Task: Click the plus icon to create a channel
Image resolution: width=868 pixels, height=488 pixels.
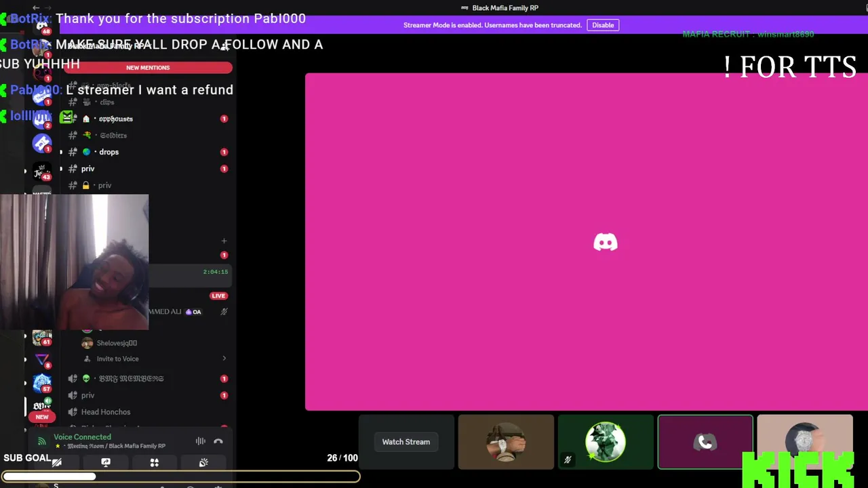Action: tap(224, 241)
